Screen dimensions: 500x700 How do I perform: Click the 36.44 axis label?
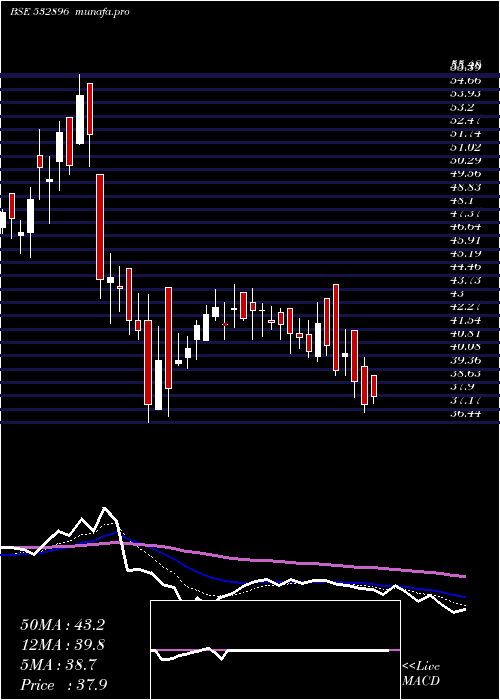(x=466, y=414)
